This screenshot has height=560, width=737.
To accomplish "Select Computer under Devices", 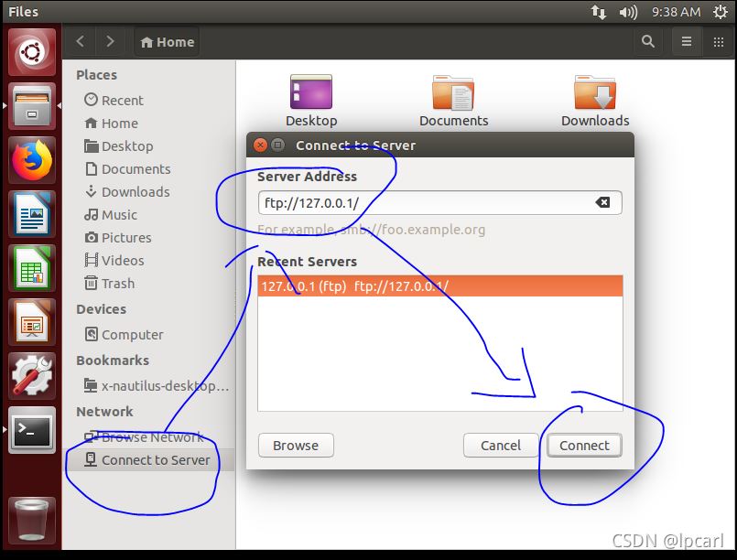I will pos(148,335).
